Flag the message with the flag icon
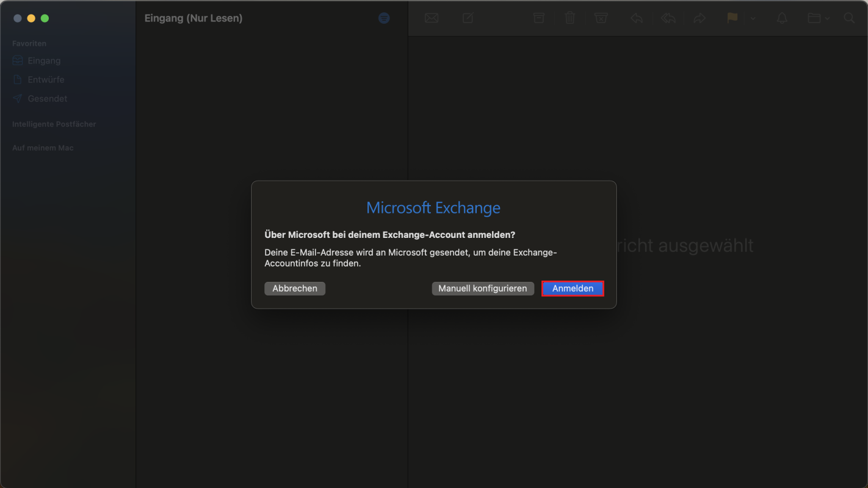This screenshot has width=868, height=488. [732, 18]
